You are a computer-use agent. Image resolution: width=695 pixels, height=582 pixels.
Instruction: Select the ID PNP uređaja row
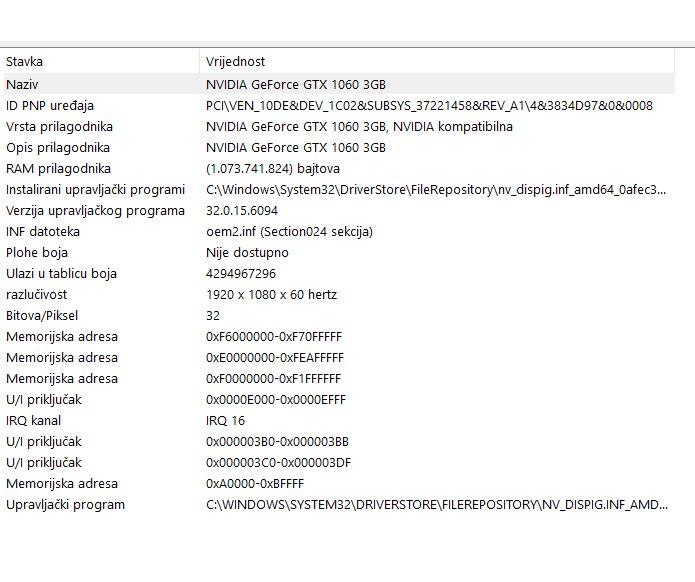[51, 105]
